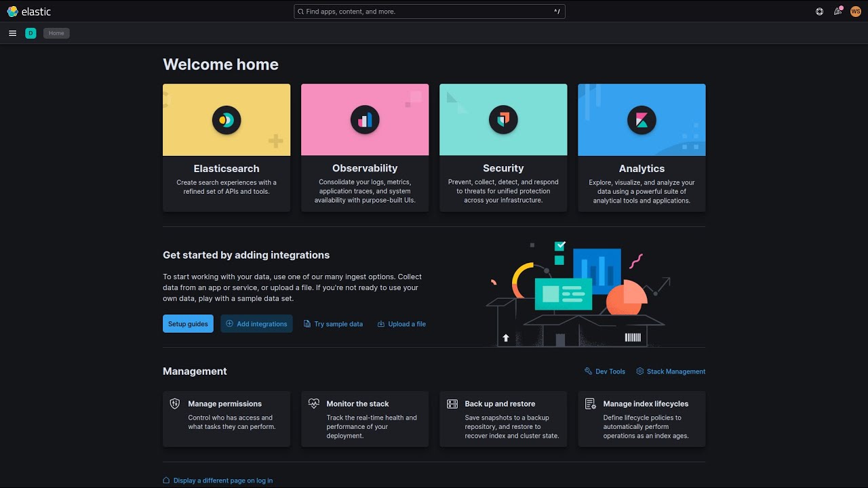Click the Manage permissions shield icon
868x488 pixels.
(175, 403)
